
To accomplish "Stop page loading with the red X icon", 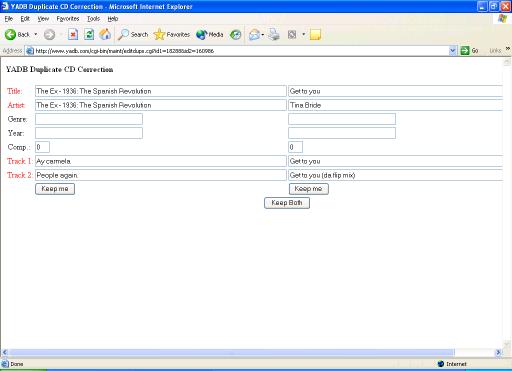I will tap(73, 34).
